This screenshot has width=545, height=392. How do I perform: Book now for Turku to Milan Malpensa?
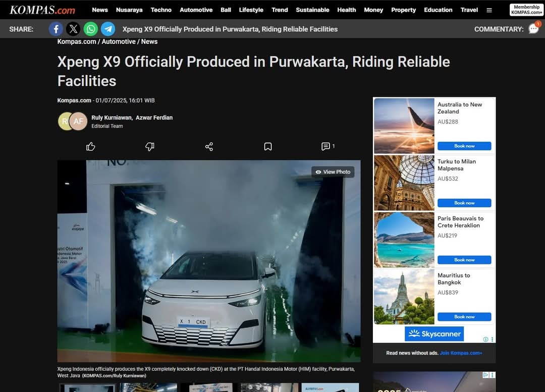click(464, 203)
